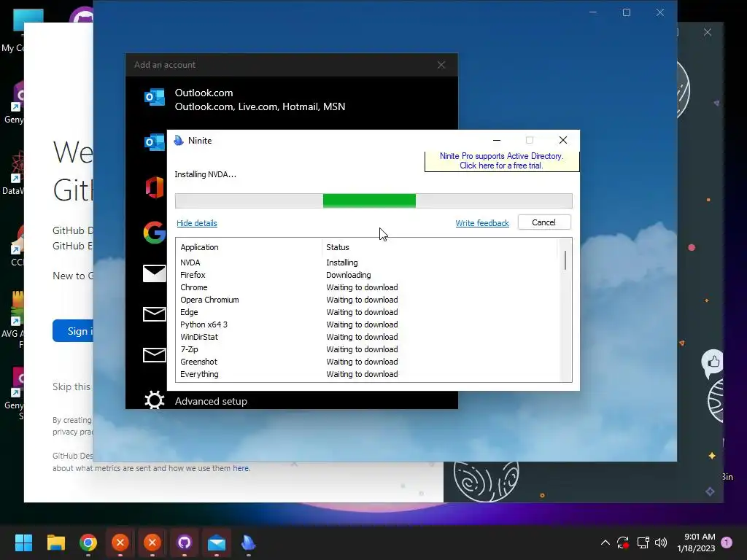Open the Ninite taskbar icon

(248, 542)
